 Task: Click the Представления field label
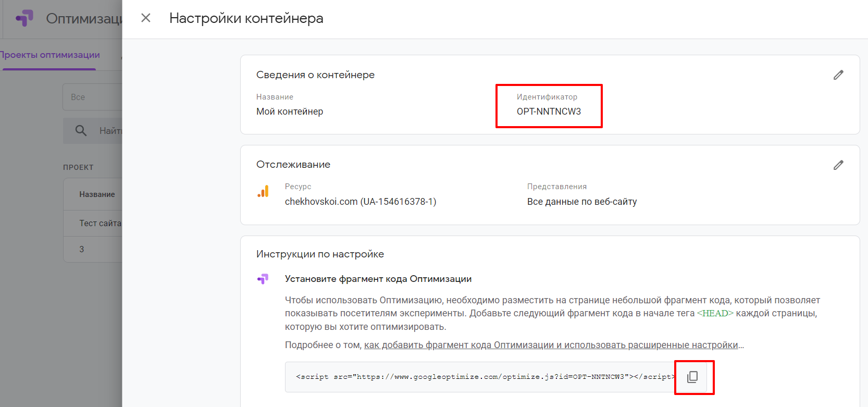[557, 187]
